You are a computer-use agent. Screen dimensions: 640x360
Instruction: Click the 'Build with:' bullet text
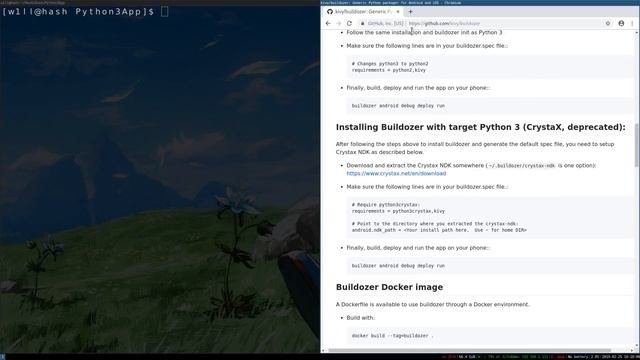pos(360,318)
